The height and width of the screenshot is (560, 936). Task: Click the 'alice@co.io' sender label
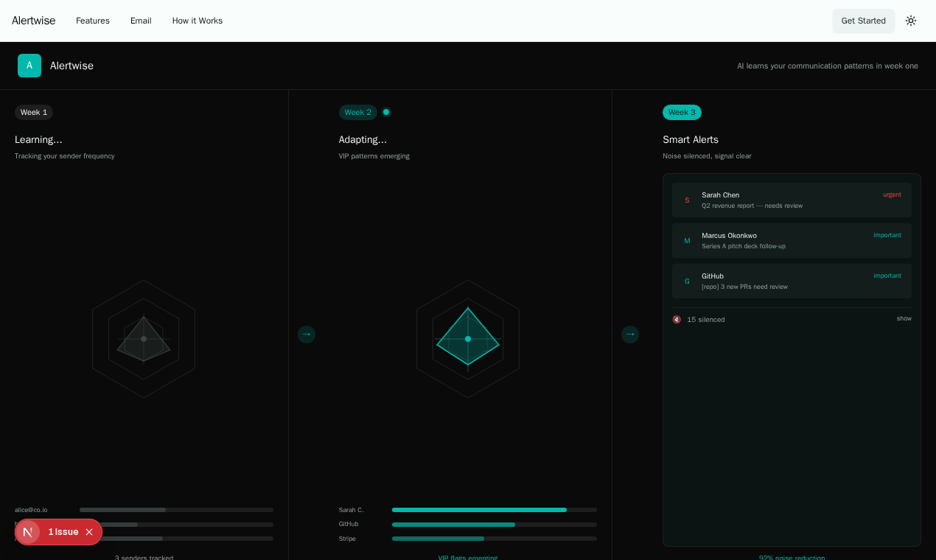tap(31, 510)
